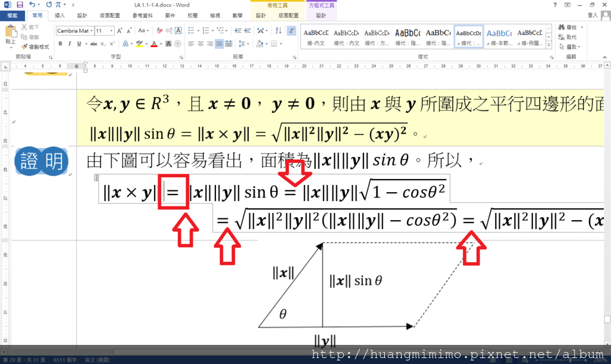Insert equation via pi icon in quick access

(x=58, y=5)
